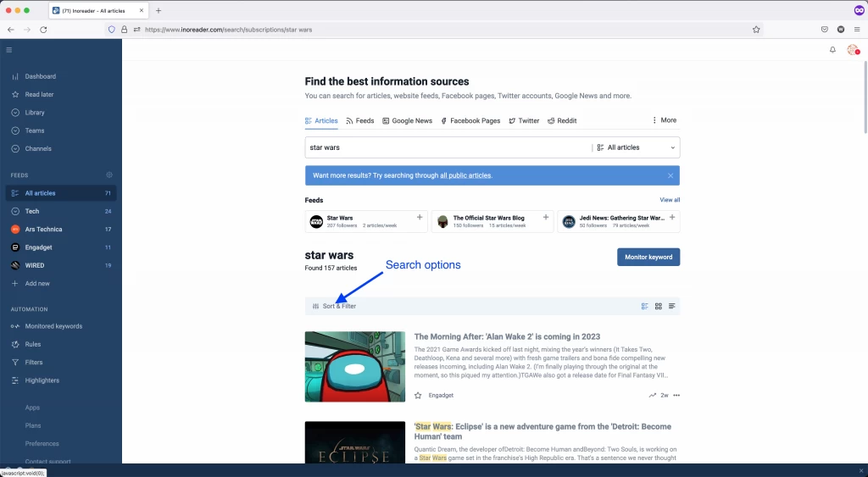Open the Eclipse article thumbnail
The height and width of the screenshot is (477, 868).
355,443
